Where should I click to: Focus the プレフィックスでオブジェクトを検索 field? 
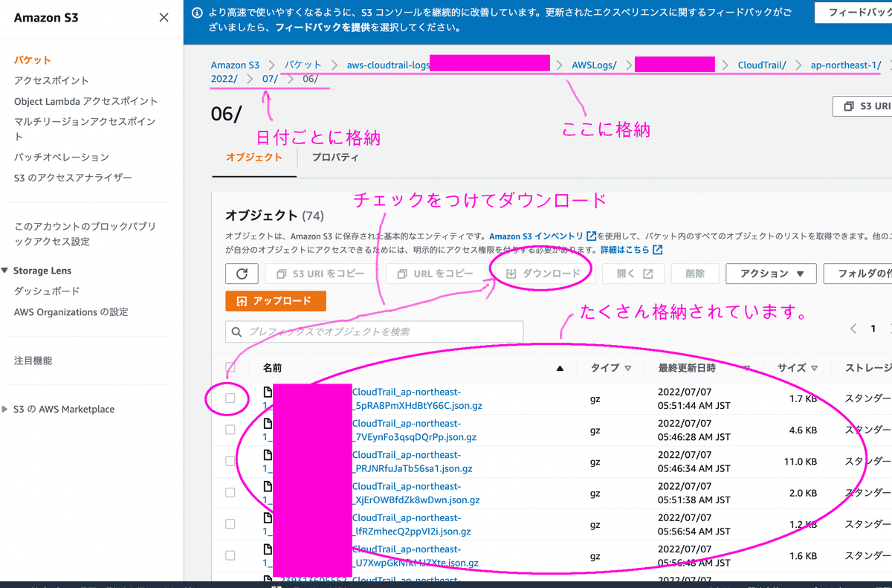[x=375, y=332]
